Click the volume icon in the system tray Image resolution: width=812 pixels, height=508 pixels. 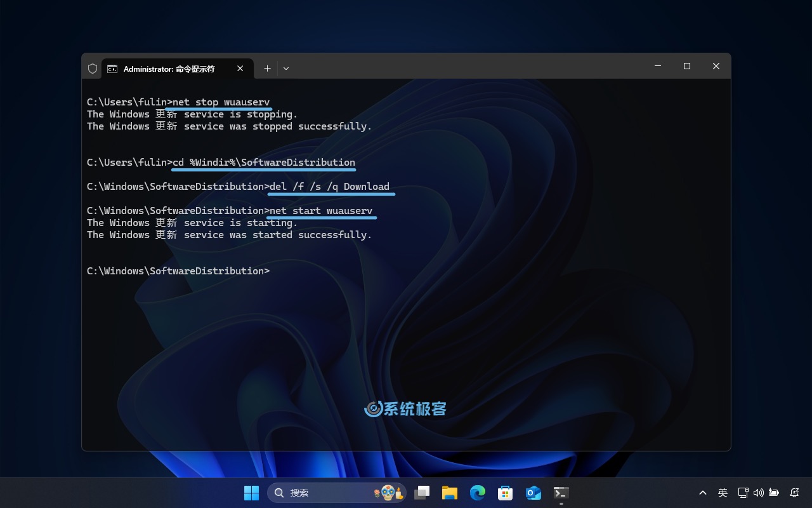click(x=758, y=492)
